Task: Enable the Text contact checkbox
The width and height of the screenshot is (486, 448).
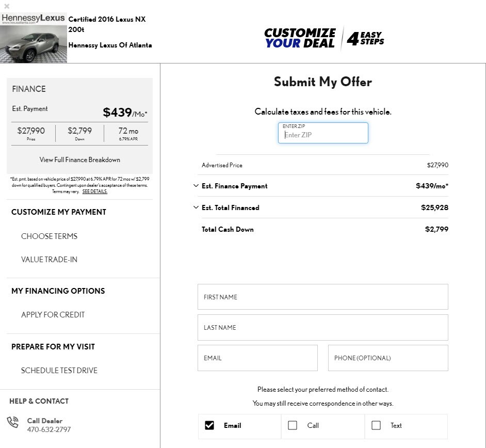Action: (x=376, y=425)
